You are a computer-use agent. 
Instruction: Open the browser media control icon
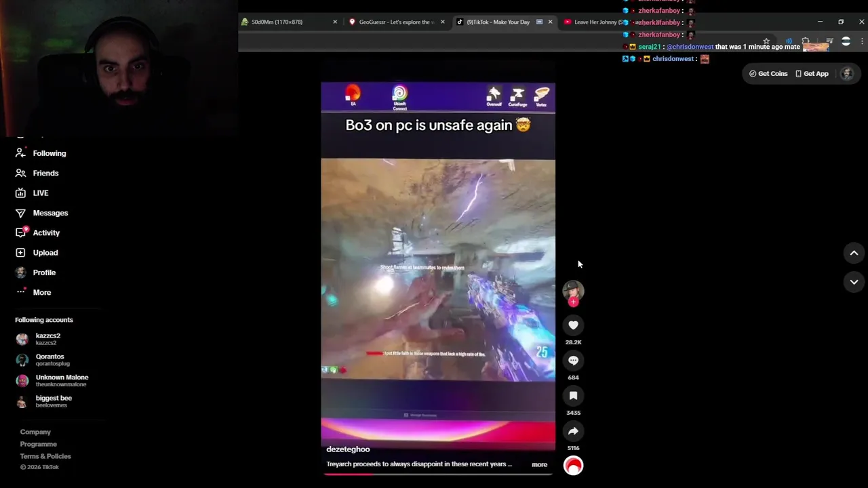coord(829,41)
